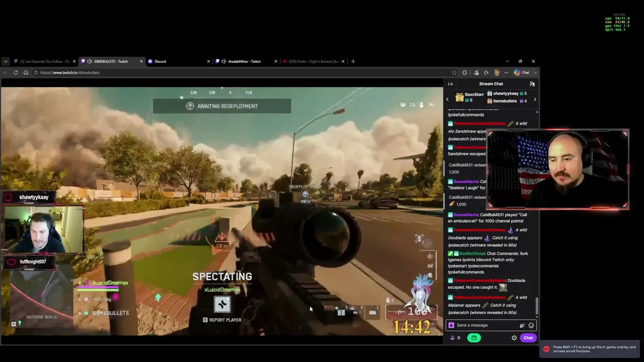Open the Bits icon in message box
Image resolution: width=644 pixels, height=362 pixels.
click(x=451, y=325)
